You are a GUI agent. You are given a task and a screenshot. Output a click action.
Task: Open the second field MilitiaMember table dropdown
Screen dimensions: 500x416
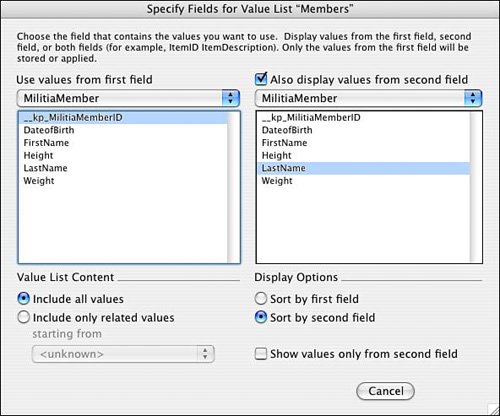(369, 98)
